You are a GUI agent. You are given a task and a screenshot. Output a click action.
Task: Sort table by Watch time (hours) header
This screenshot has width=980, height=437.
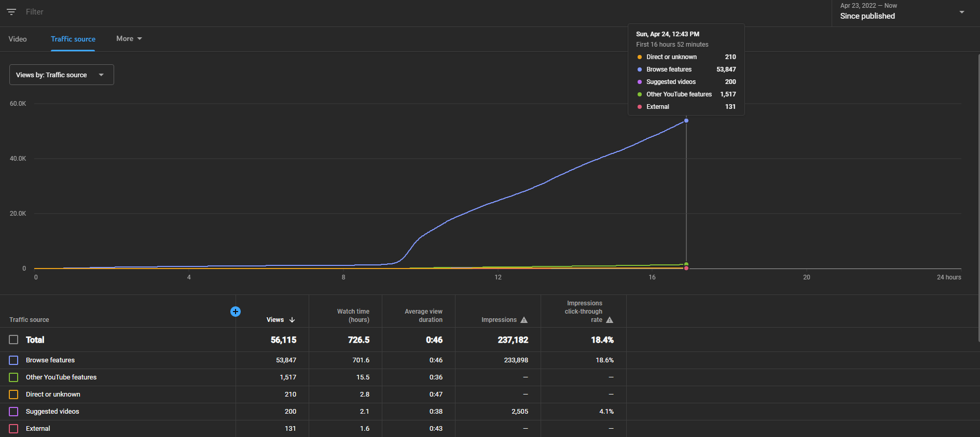353,316
